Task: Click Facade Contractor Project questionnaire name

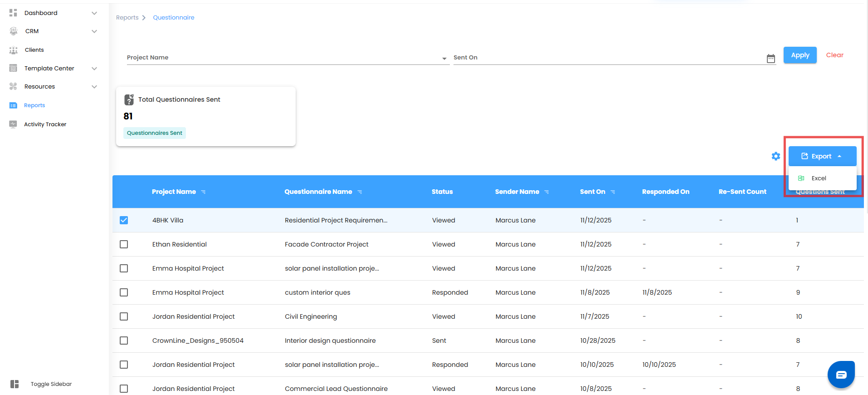Action: point(327,244)
